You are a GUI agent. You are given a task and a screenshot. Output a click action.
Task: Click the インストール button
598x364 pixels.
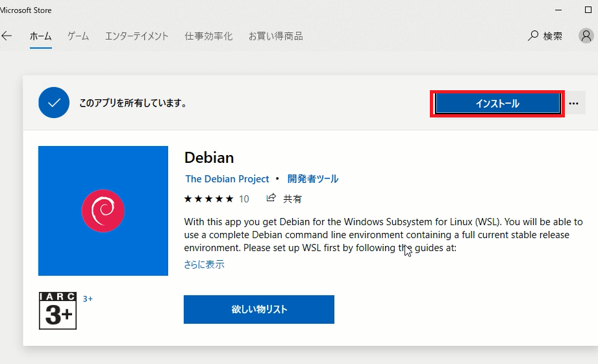click(497, 104)
